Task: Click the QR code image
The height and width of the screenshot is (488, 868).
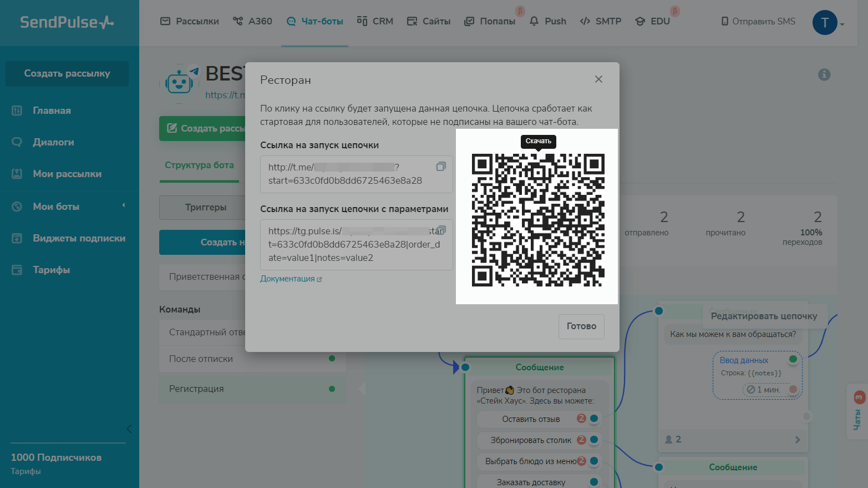Action: click(x=537, y=220)
